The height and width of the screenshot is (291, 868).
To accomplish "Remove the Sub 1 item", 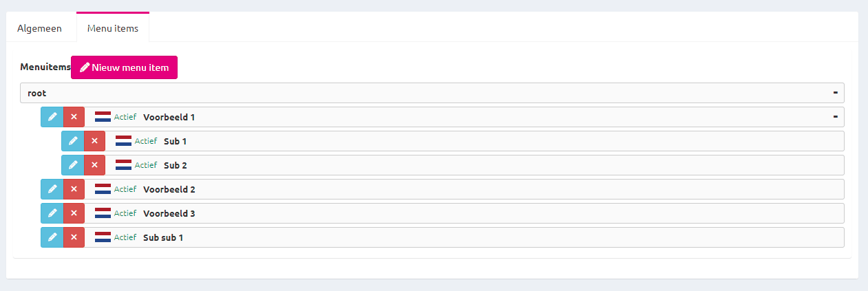I will (94, 141).
